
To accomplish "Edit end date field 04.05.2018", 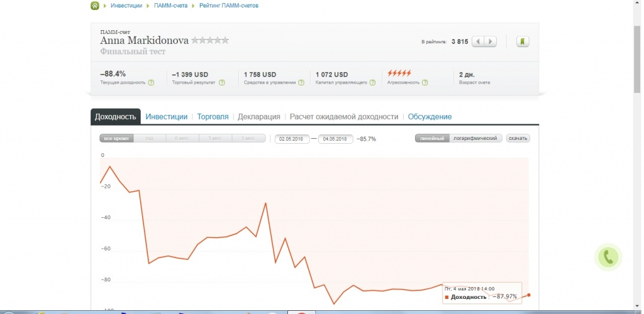I will pos(336,139).
